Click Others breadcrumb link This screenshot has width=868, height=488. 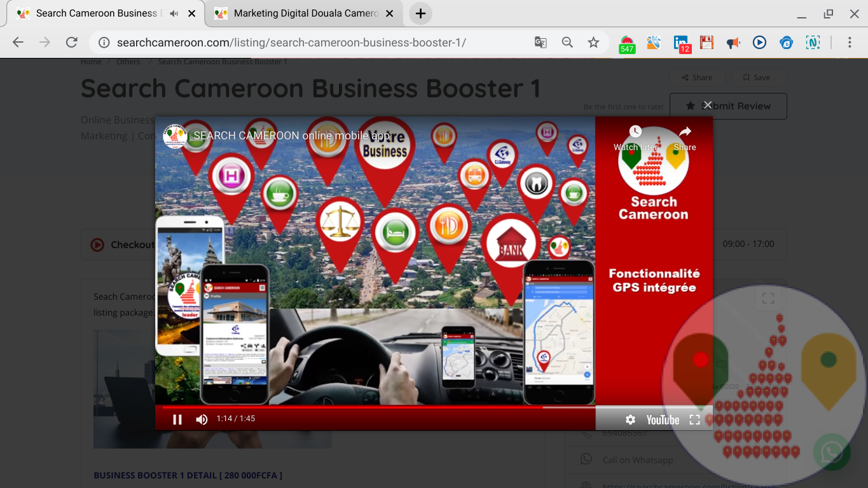(x=128, y=62)
